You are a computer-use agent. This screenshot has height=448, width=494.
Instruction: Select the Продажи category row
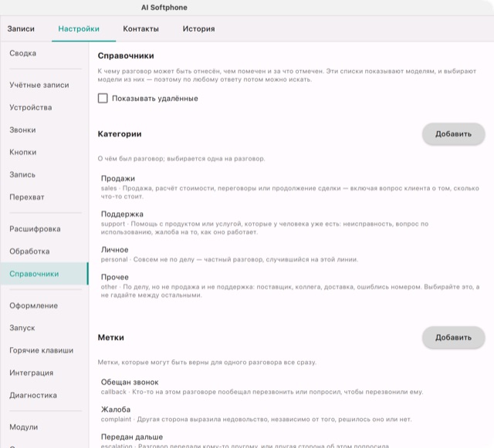(x=291, y=187)
